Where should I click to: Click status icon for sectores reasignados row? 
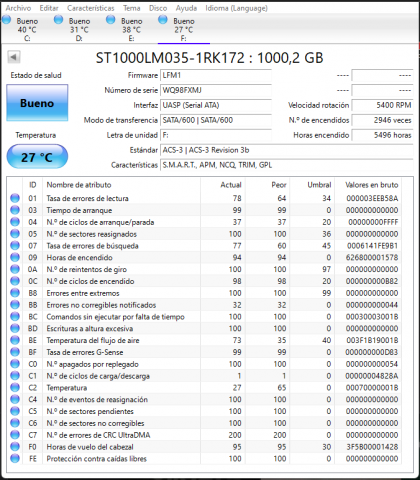tap(15, 234)
